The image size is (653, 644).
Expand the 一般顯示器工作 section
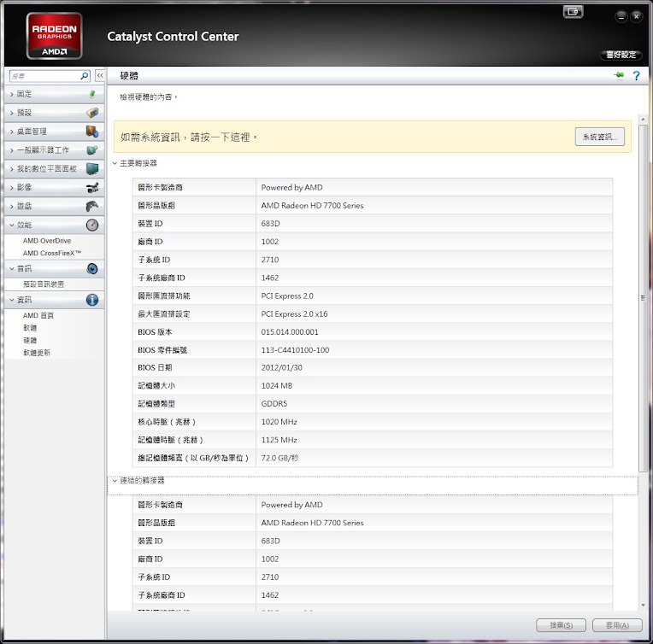click(12, 150)
